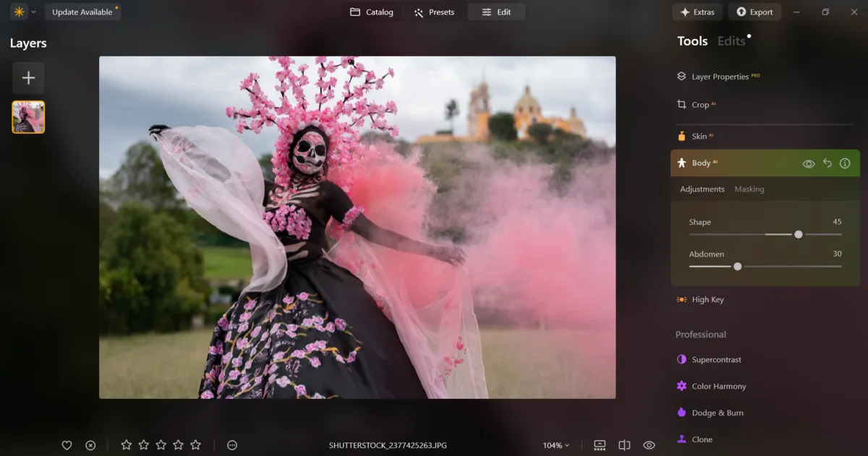Enable before/after comparison view
This screenshot has height=456, width=868.
click(624, 444)
